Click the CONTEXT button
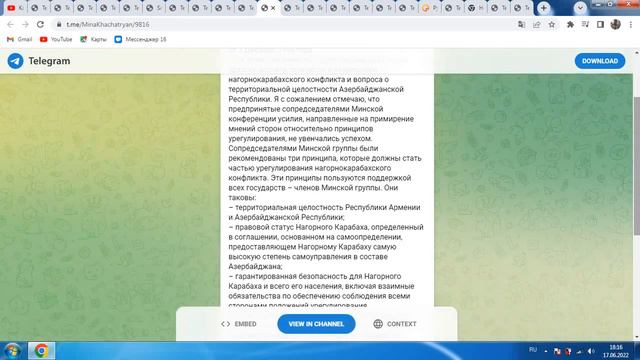Screen dimensions: 640x360 tap(395, 324)
